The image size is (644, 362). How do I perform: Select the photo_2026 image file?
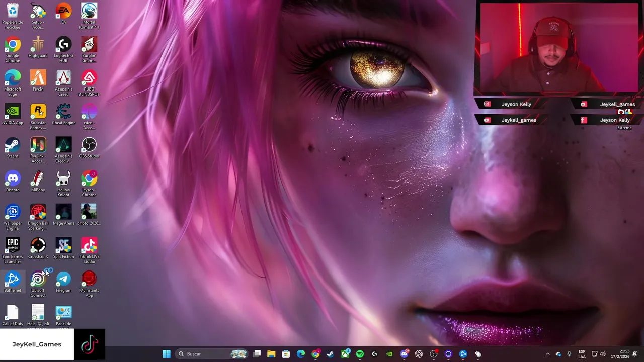[x=89, y=215]
